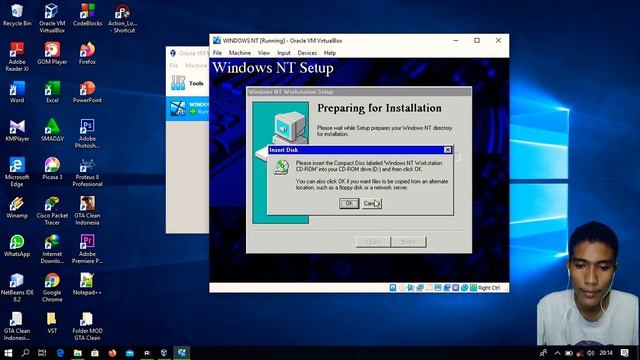Viewport: 640px width, 360px height.
Task: Open the Excel desktop icon
Action: [x=52, y=92]
